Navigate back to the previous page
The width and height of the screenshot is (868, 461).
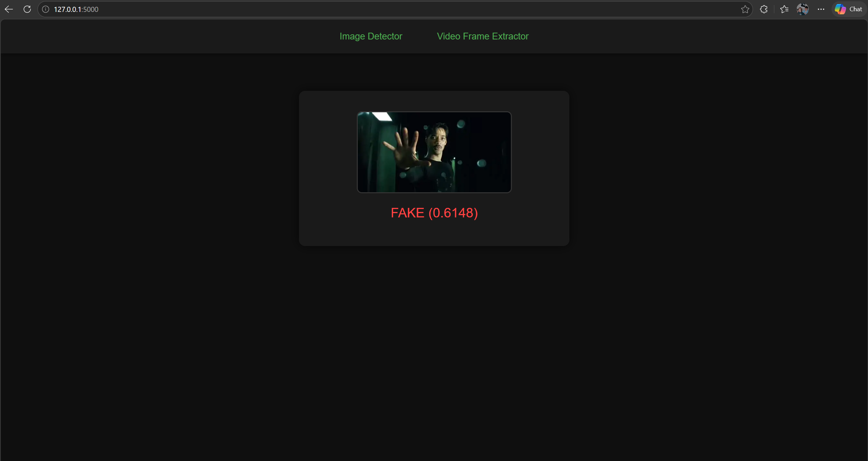tap(9, 9)
